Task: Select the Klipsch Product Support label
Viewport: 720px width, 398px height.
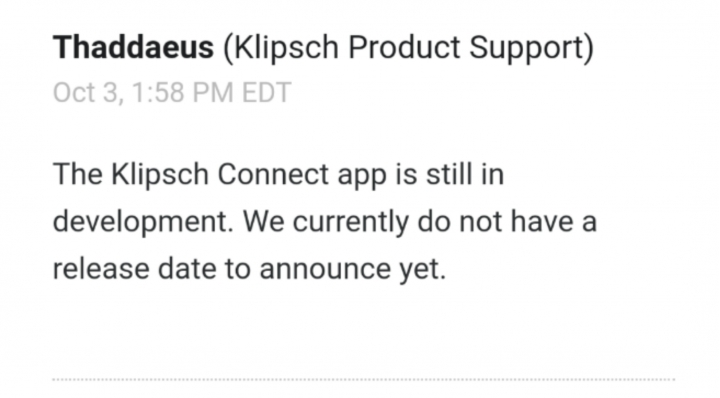Action: 408,49
